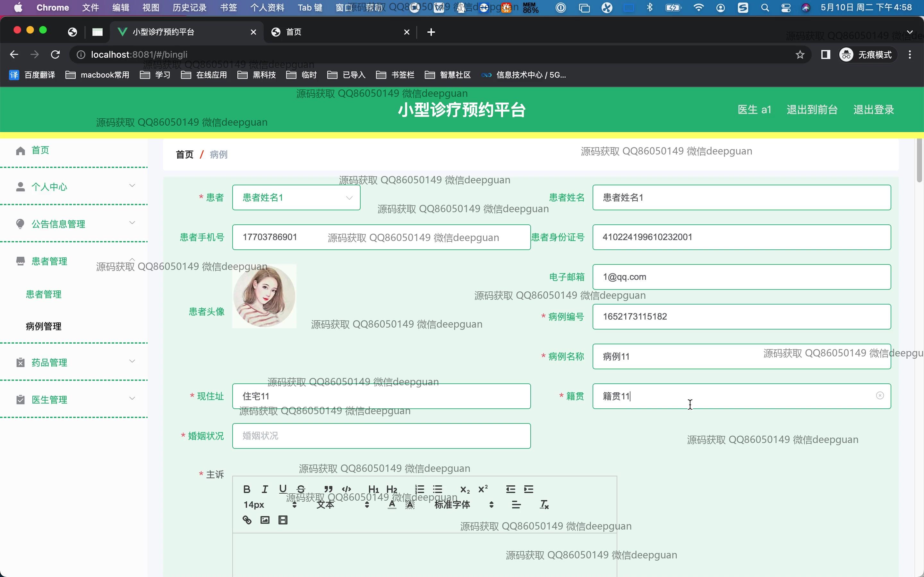Open the 患者 patient name dropdown
The image size is (924, 577).
(x=296, y=198)
